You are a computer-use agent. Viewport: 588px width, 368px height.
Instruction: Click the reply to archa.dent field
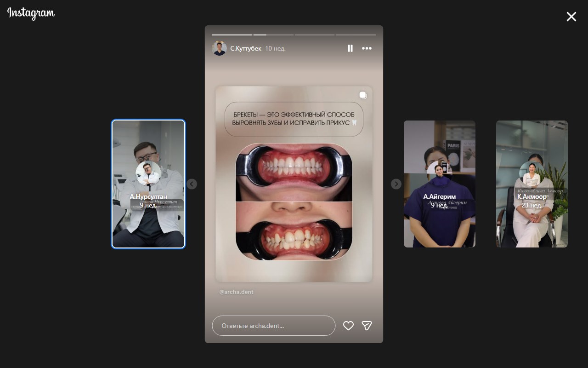(x=273, y=326)
